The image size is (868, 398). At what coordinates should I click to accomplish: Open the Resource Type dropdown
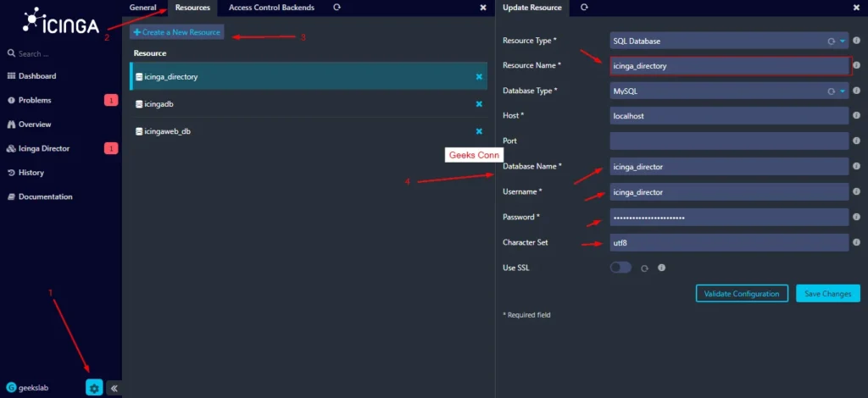pos(730,41)
